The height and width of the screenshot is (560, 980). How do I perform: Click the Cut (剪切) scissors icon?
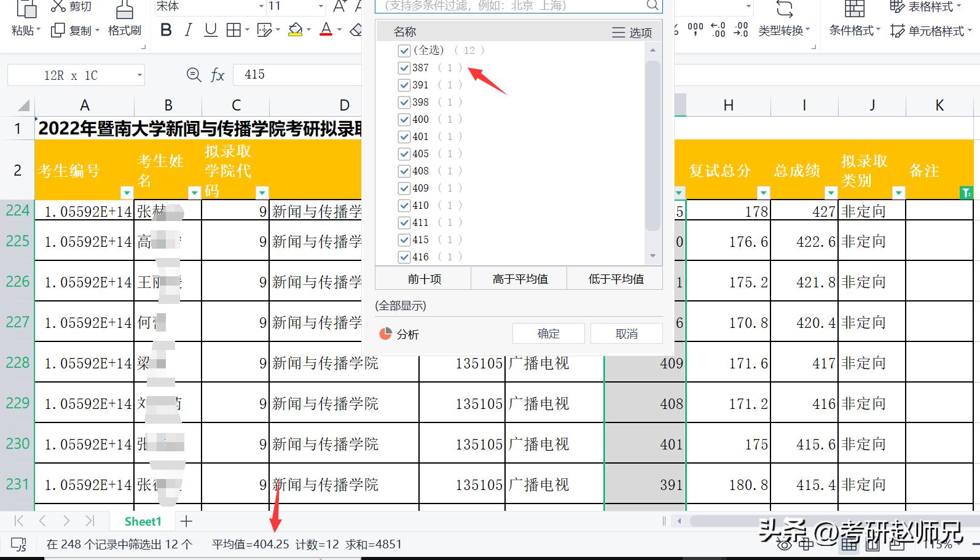tap(58, 6)
